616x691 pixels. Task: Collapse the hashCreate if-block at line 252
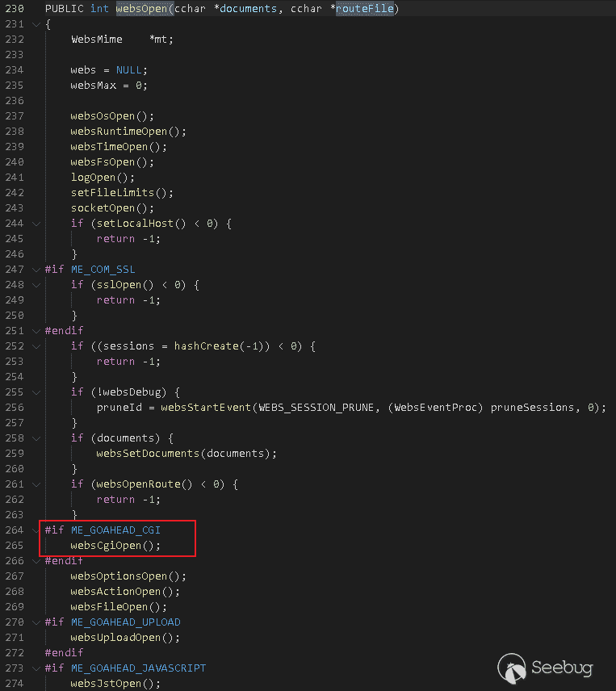(36, 346)
